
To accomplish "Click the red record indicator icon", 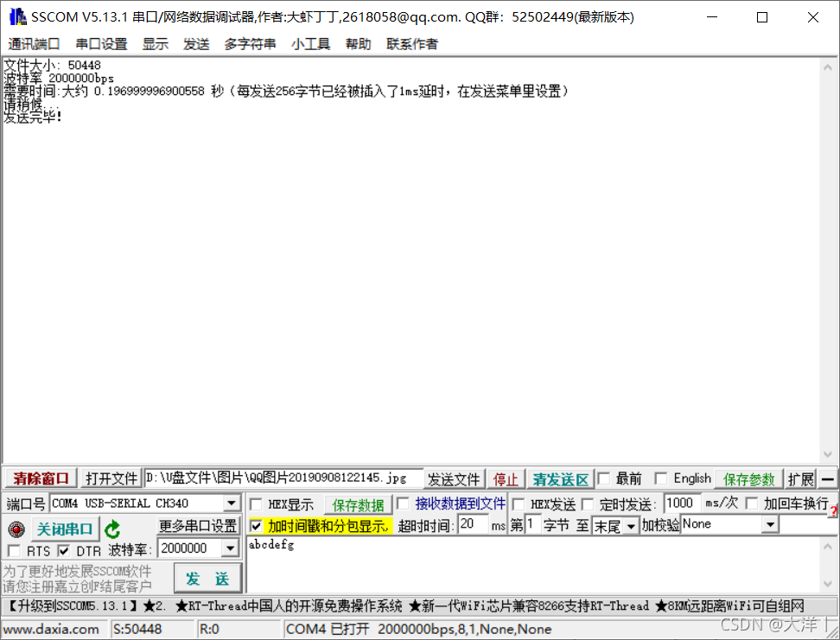I will 16,529.
